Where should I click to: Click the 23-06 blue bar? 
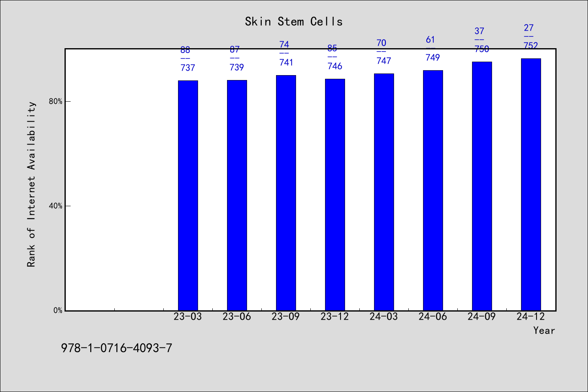[x=237, y=195]
